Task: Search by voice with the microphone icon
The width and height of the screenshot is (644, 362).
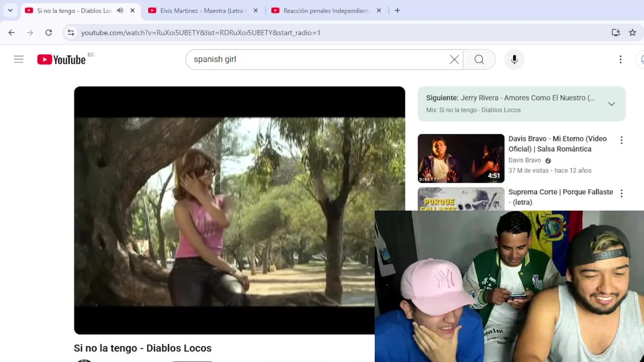Action: [514, 59]
